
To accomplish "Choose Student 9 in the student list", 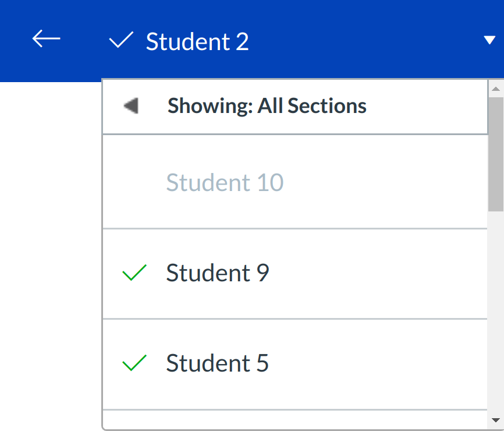I will 218,273.
